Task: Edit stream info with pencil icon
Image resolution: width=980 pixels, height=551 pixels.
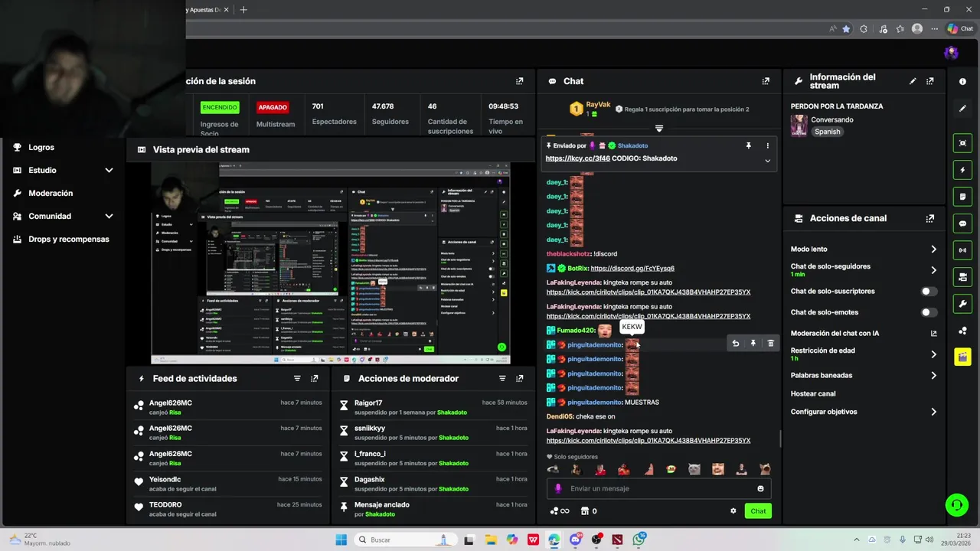Action: click(913, 81)
